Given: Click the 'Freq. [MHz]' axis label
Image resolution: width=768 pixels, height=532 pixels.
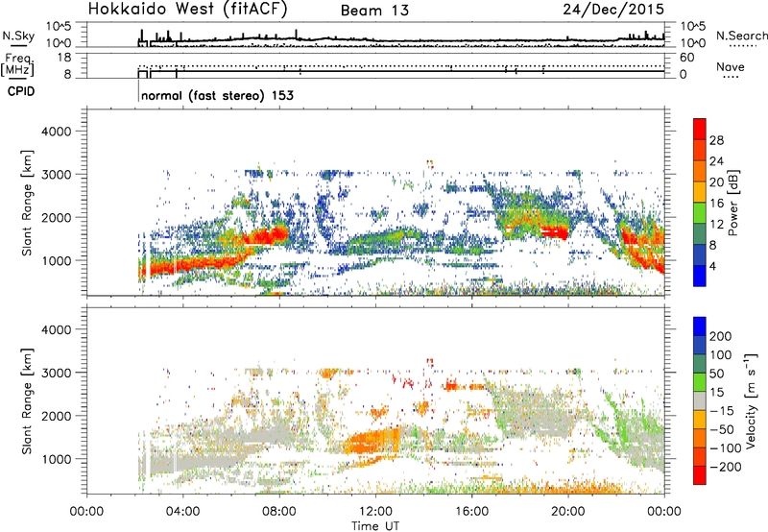Looking at the screenshot, I should pos(17,65).
